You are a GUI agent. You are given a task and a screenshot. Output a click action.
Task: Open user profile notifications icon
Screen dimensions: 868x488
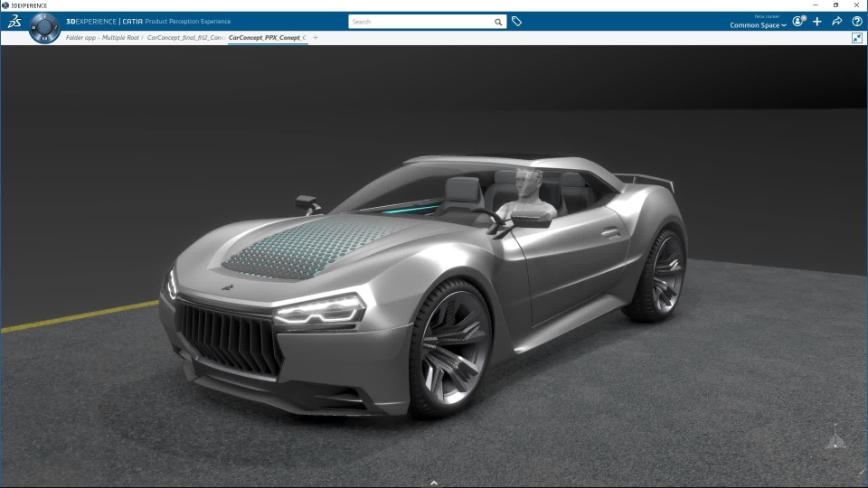[798, 21]
